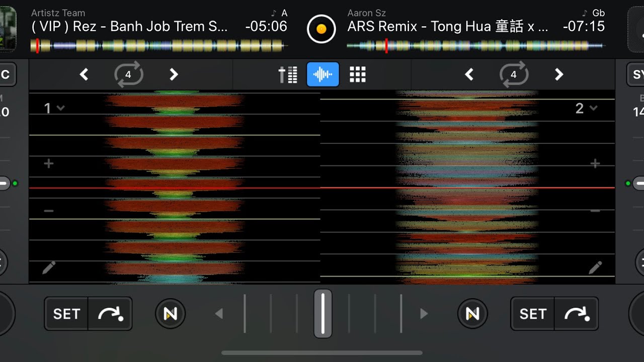Expand the deck 2 selector dropdown
The width and height of the screenshot is (644, 362).
(x=586, y=108)
